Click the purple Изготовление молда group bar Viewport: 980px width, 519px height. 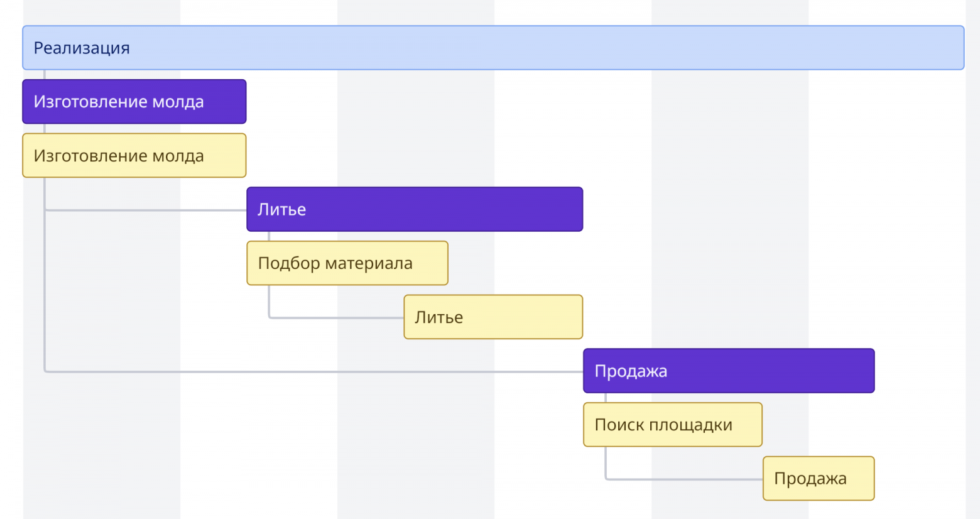(x=134, y=102)
